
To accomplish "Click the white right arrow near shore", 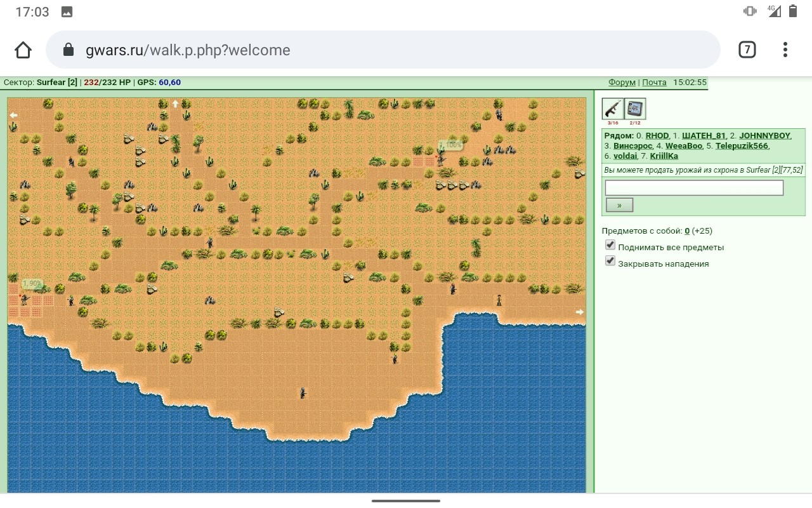I will pyautogui.click(x=579, y=312).
